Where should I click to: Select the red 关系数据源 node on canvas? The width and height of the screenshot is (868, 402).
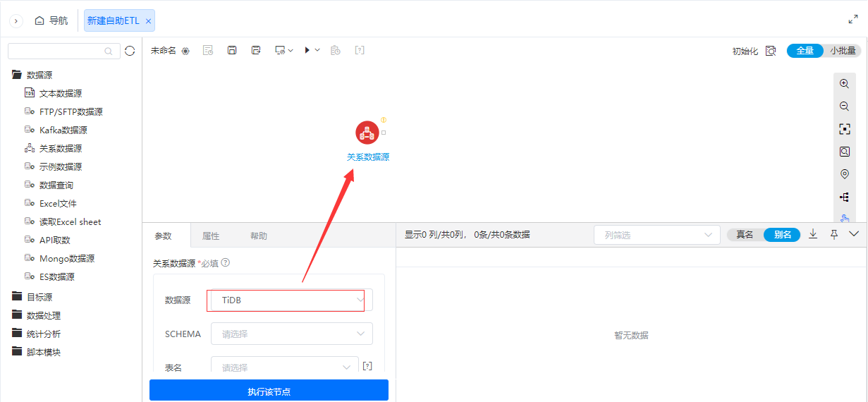click(367, 132)
